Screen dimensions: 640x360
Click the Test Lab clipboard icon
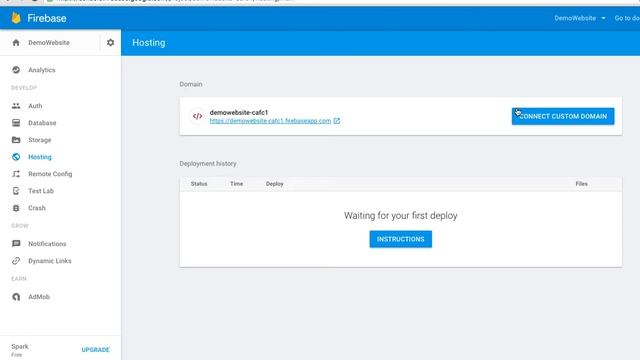(x=16, y=191)
